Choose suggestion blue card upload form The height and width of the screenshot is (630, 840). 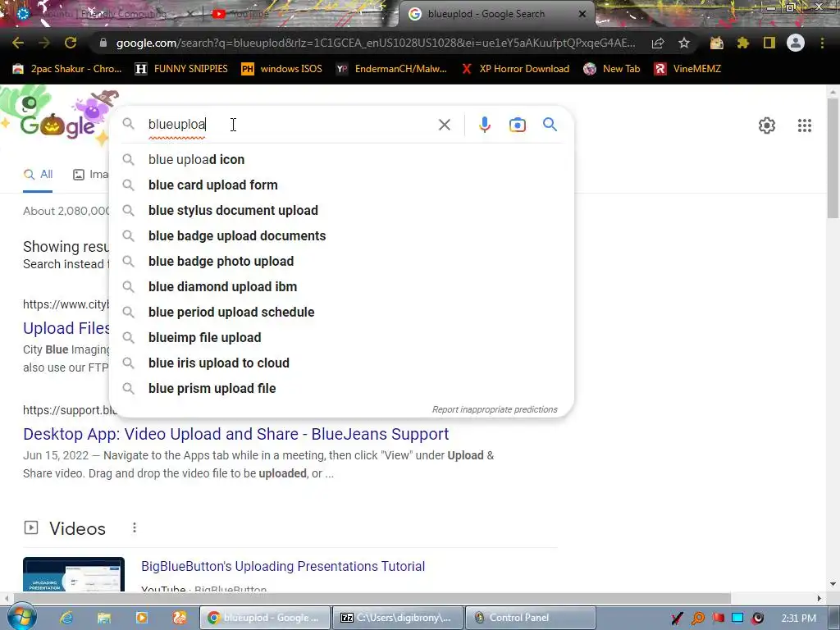click(341, 185)
